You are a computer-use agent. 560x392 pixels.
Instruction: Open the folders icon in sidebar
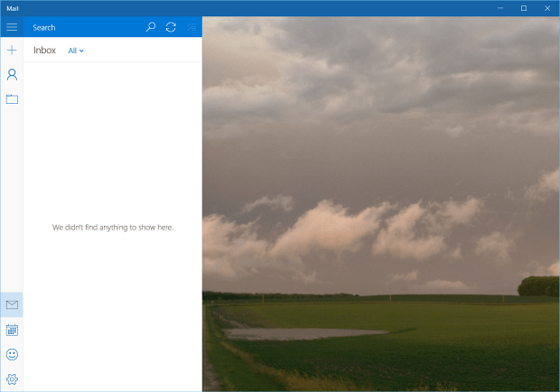coord(12,98)
